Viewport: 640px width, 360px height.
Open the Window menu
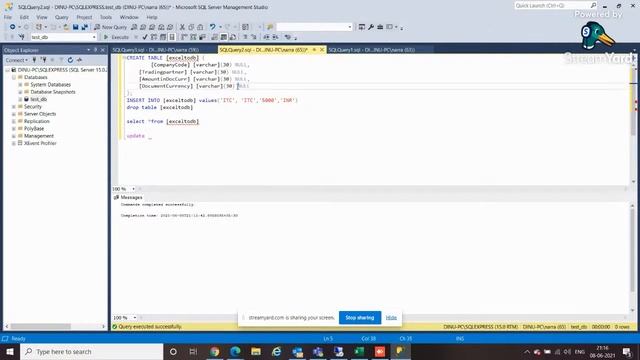pyautogui.click(x=129, y=17)
